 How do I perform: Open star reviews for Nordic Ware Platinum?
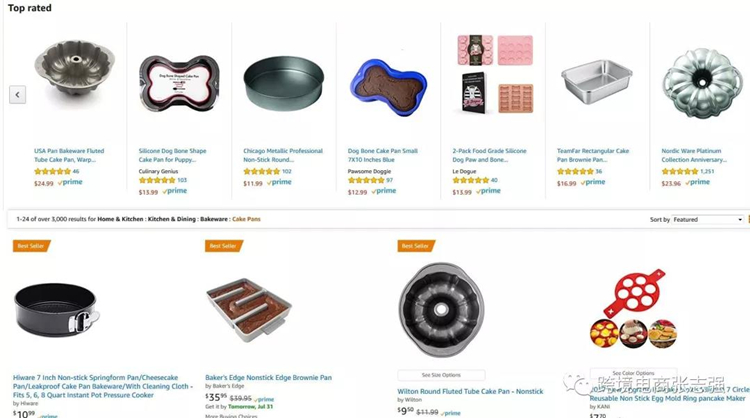(x=680, y=171)
